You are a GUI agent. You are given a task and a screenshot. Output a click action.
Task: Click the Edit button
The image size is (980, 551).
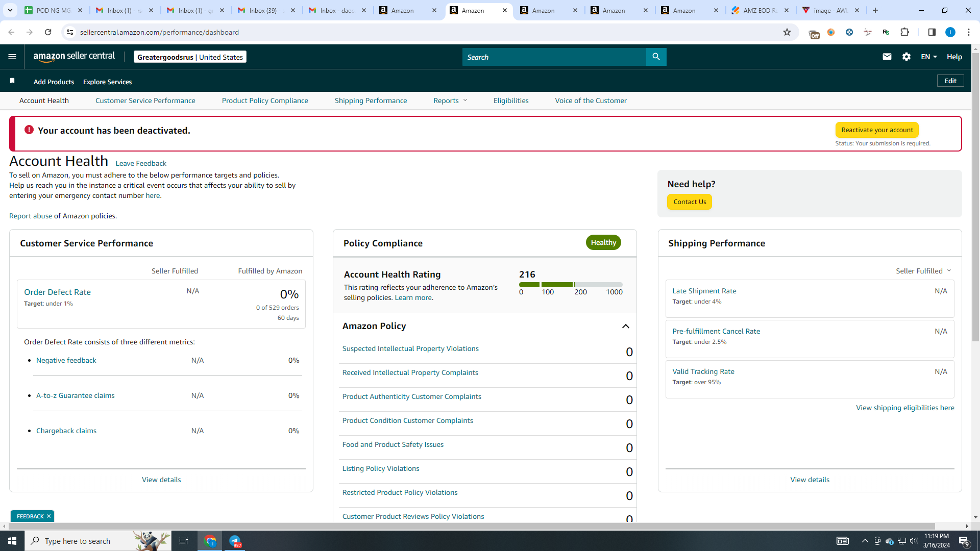point(950,81)
